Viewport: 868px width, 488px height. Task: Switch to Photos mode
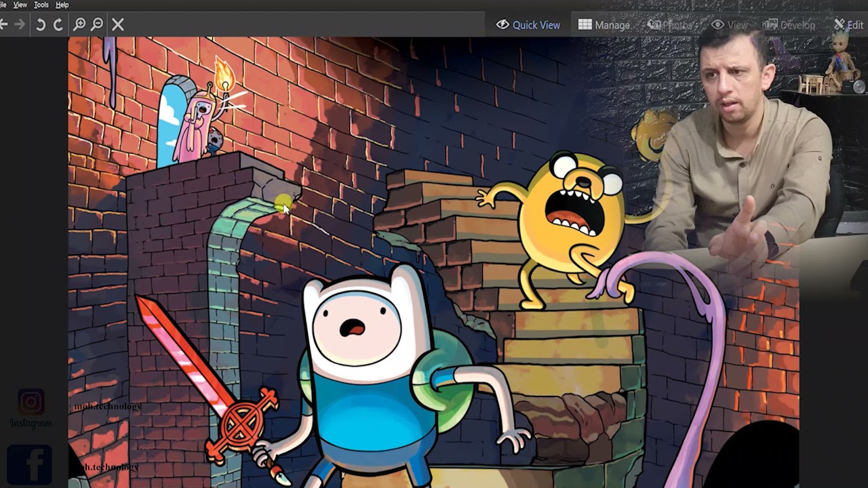tap(670, 25)
